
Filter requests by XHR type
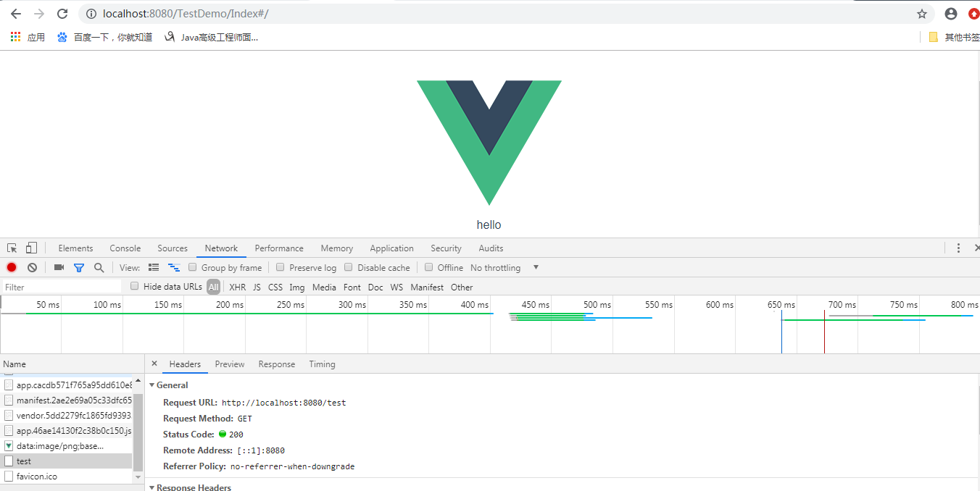238,287
